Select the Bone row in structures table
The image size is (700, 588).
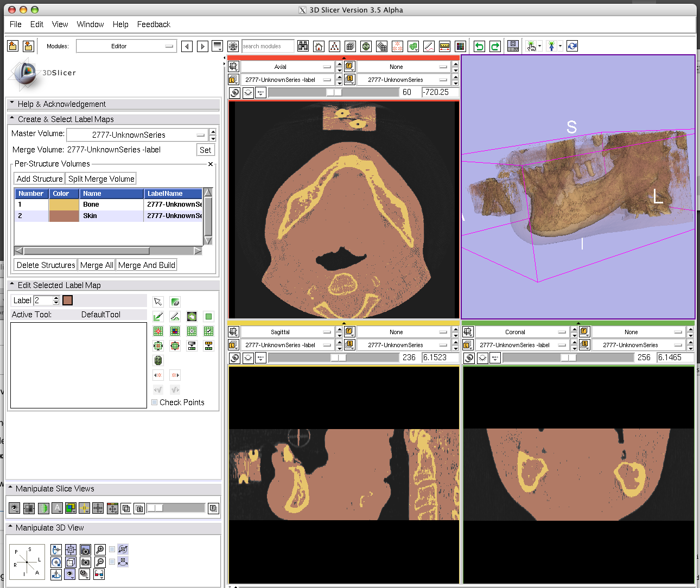click(91, 204)
